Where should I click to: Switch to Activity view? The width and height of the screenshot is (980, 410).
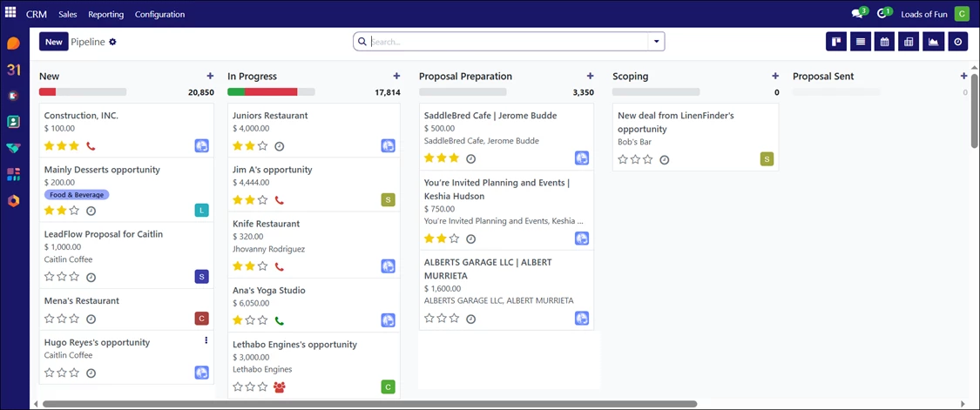coord(957,42)
